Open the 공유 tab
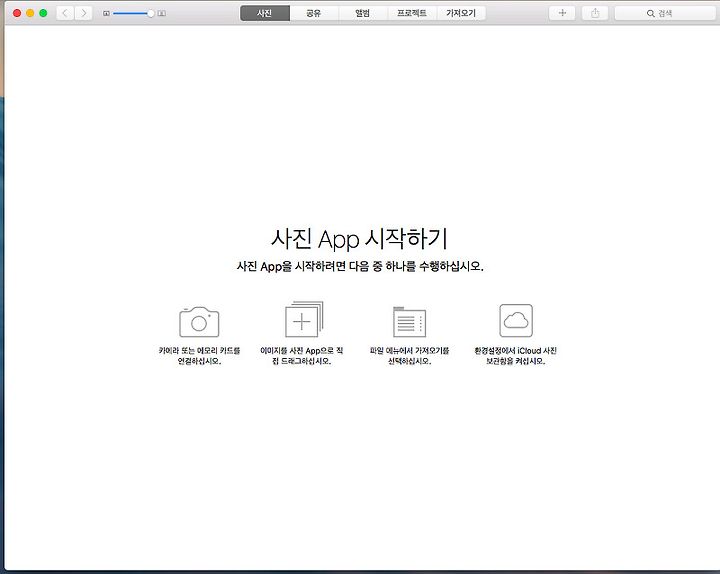 pyautogui.click(x=314, y=13)
